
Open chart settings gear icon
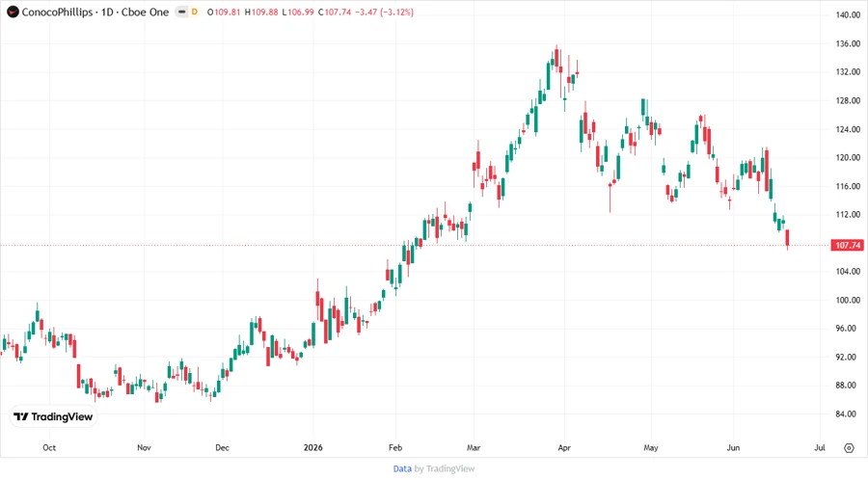(849, 448)
